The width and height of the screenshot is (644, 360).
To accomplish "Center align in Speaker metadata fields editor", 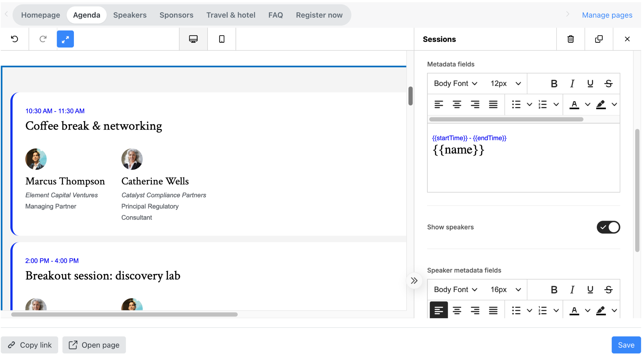I will tap(457, 311).
